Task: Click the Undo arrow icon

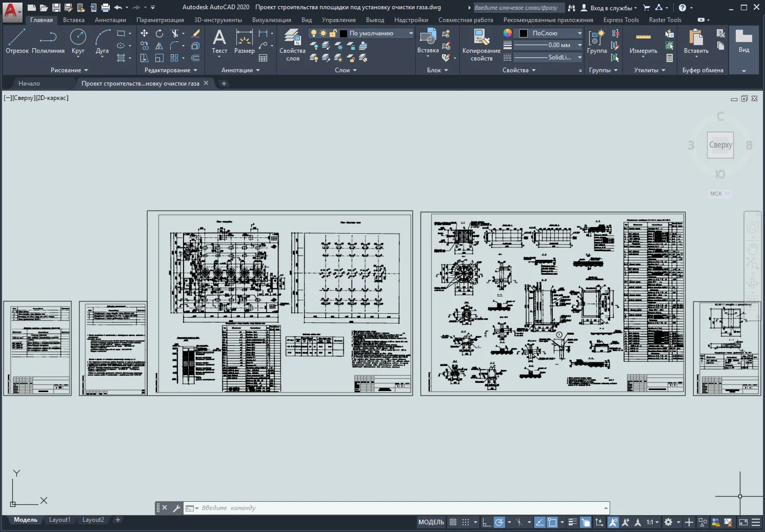Action: tap(118, 7)
